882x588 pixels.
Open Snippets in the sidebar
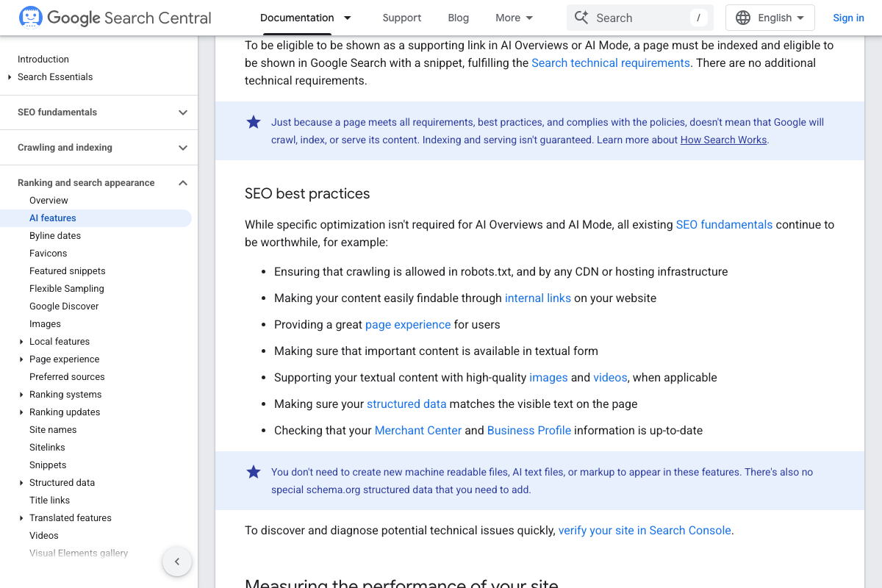tap(48, 465)
